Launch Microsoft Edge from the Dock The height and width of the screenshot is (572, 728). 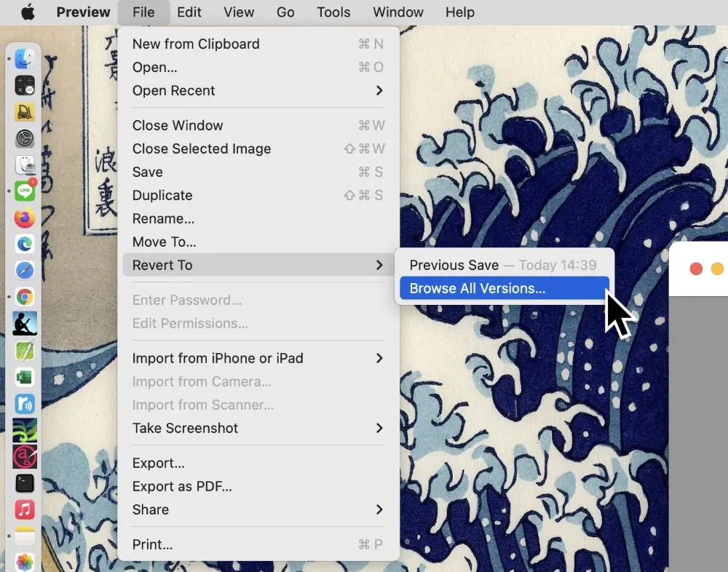(x=24, y=244)
